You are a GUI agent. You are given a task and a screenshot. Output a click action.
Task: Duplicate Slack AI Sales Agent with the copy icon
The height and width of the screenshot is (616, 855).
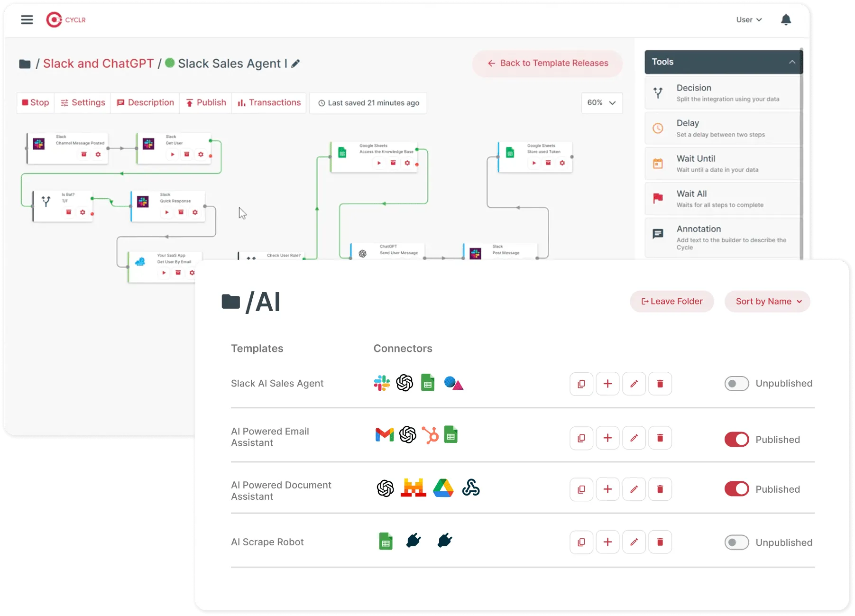click(x=581, y=384)
